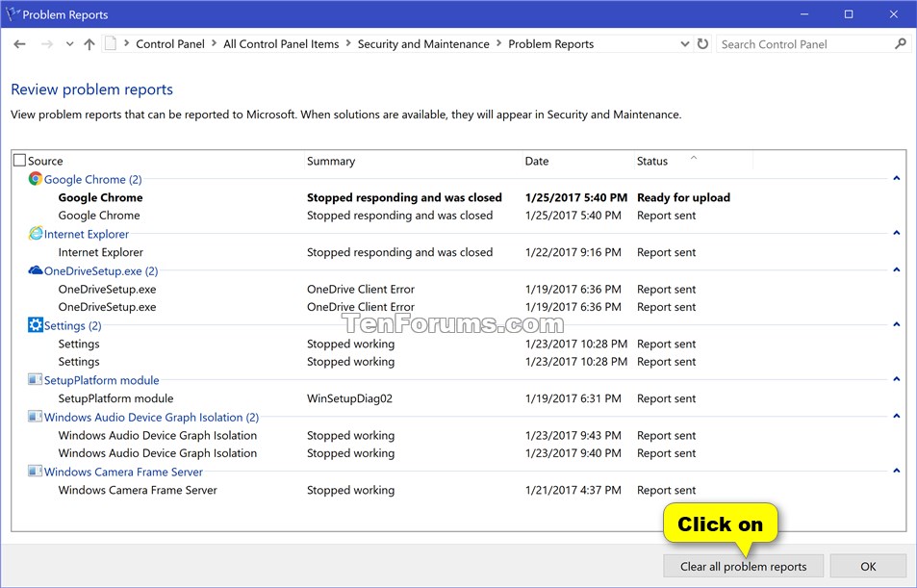Sort by the Status column header

[x=652, y=161]
